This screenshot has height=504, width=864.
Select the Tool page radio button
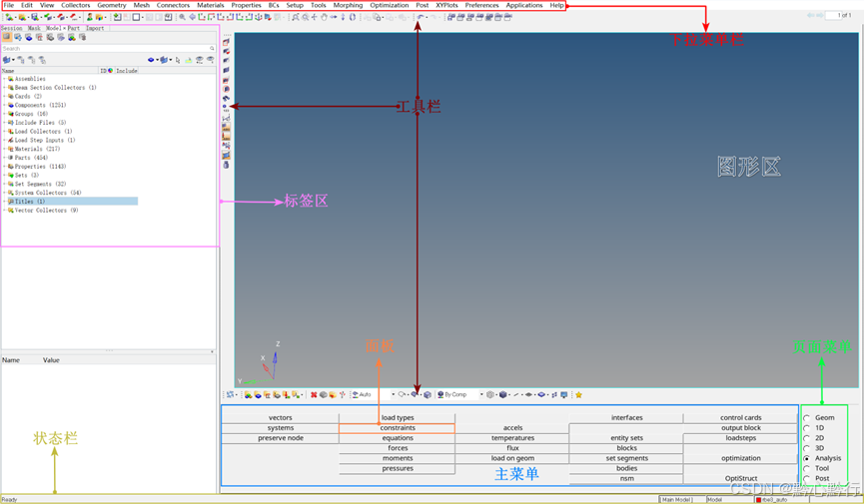[x=807, y=468]
